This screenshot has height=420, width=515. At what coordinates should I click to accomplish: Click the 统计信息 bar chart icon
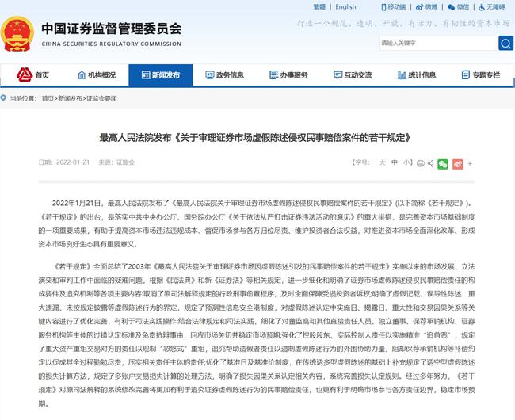402,75
